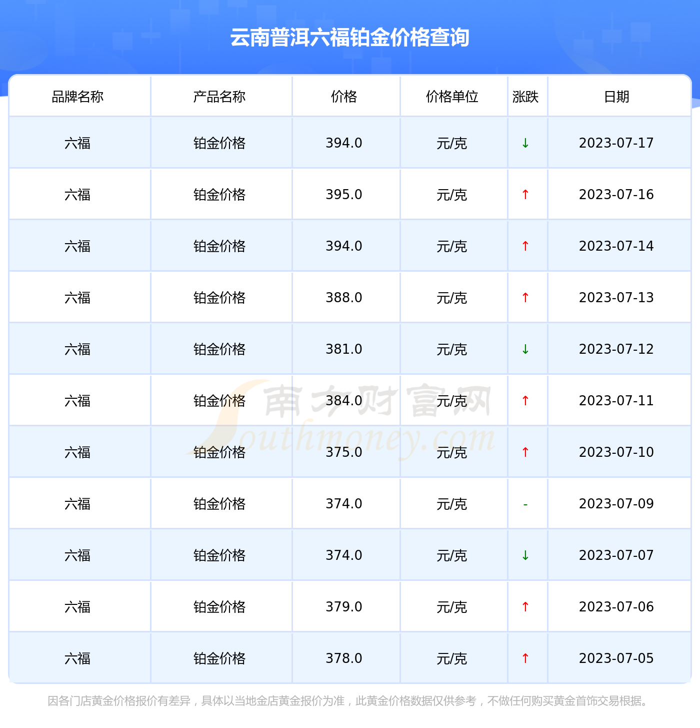Click 铂金价格 in the 2023-07-06 row
This screenshot has height=728, width=700.
pos(219,607)
